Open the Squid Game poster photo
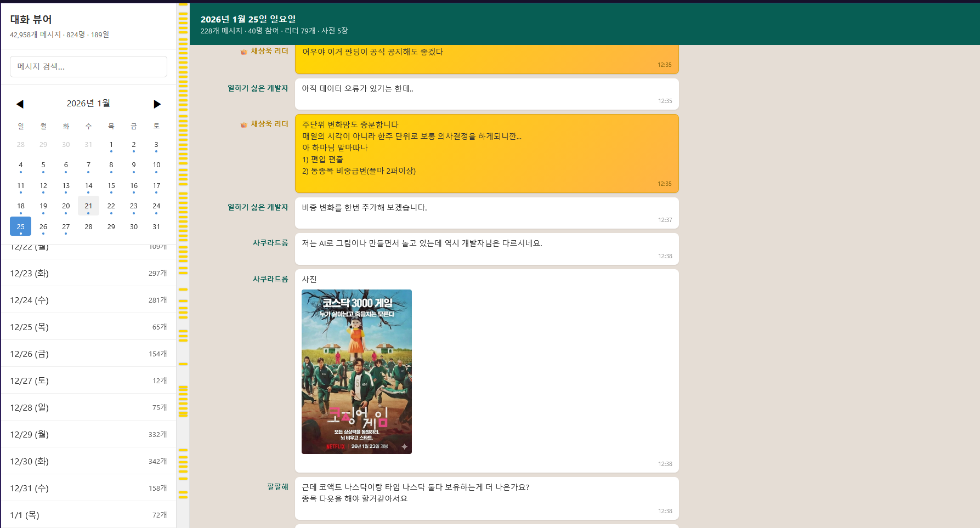The height and width of the screenshot is (528, 980). tap(356, 372)
